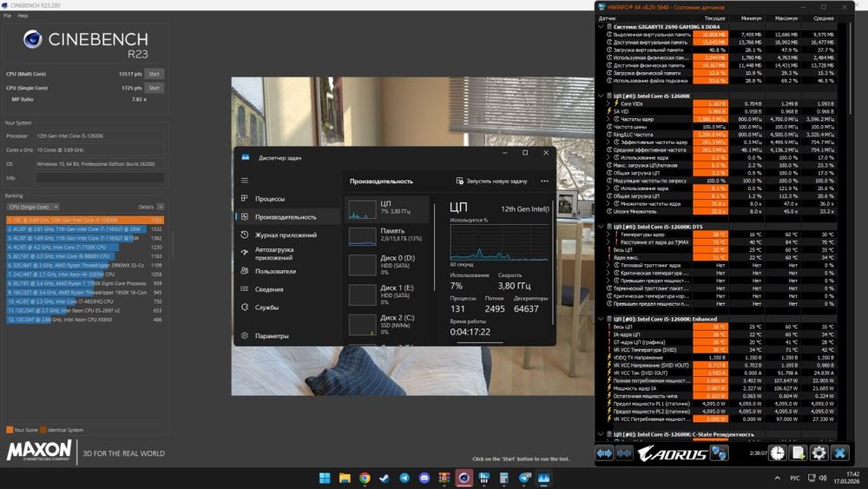Click HWiNFO blue X close-sensors icon
868x489 pixels.
839,453
